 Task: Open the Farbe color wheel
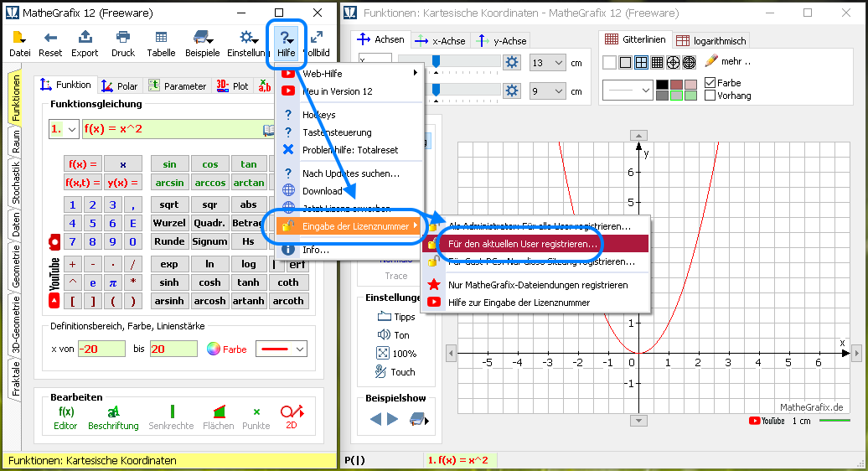point(213,349)
